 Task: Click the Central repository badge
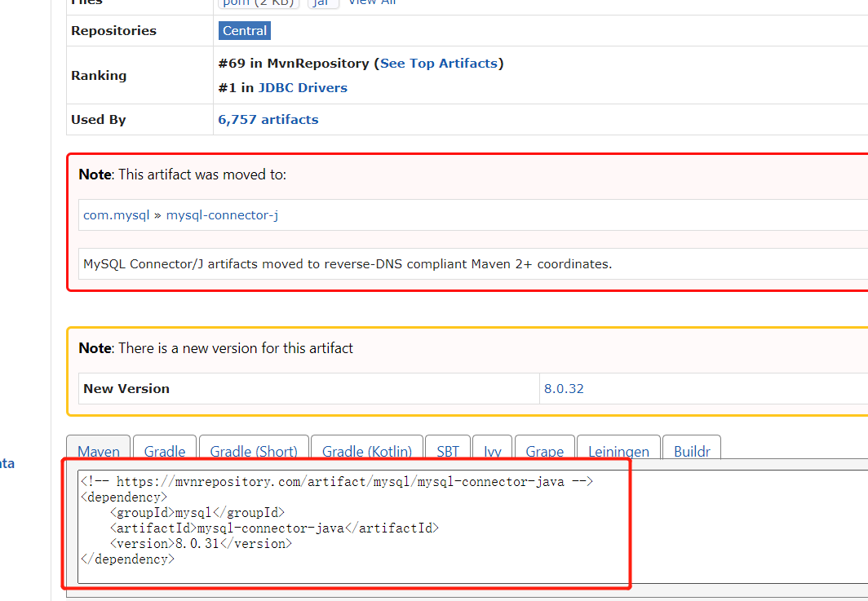(244, 30)
